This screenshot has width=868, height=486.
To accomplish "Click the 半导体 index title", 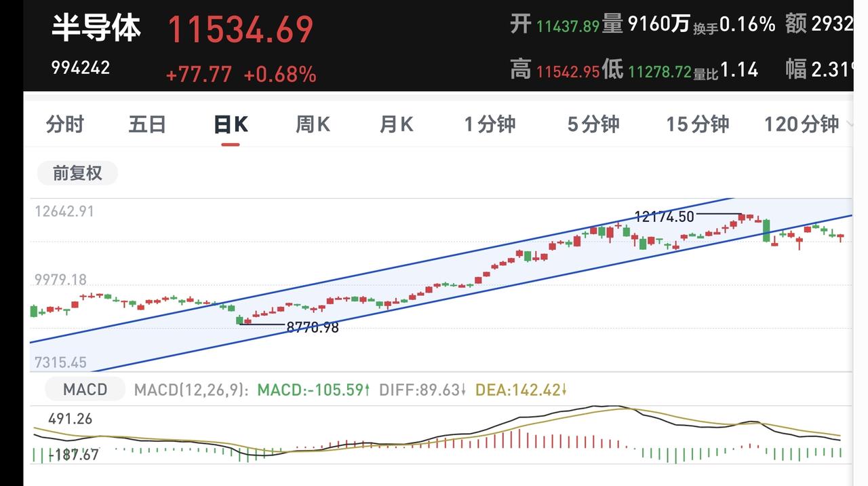I will (96, 29).
